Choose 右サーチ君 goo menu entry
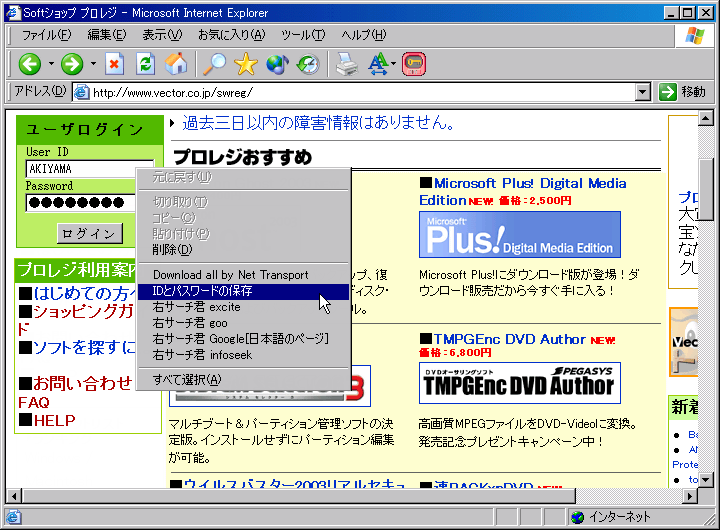Image resolution: width=720 pixels, height=530 pixels. click(243, 323)
